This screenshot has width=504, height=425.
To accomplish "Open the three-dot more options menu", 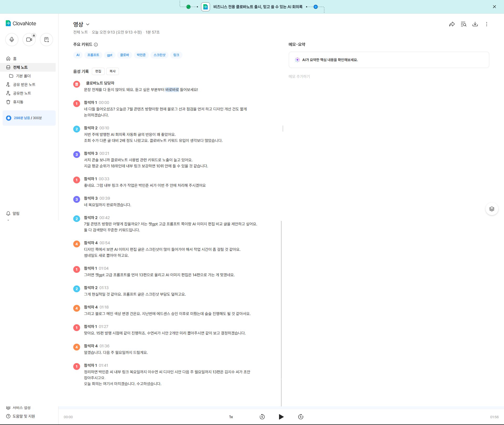I will 487,24.
